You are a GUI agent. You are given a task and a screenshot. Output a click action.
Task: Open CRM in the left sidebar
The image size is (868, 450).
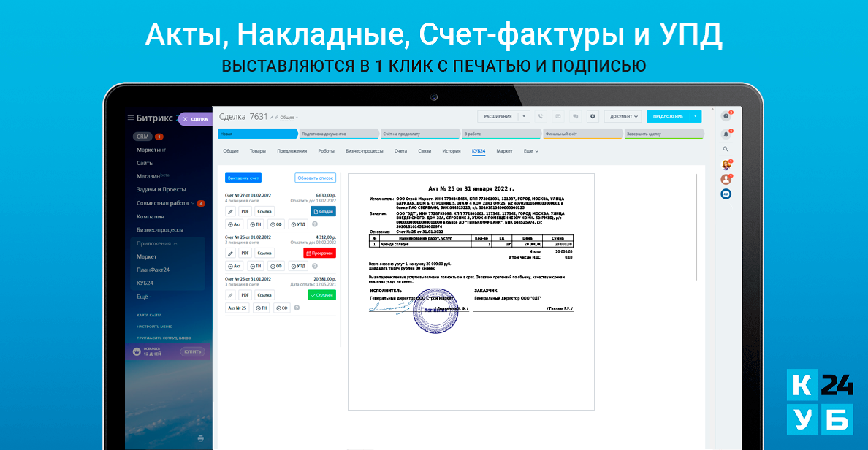(142, 136)
